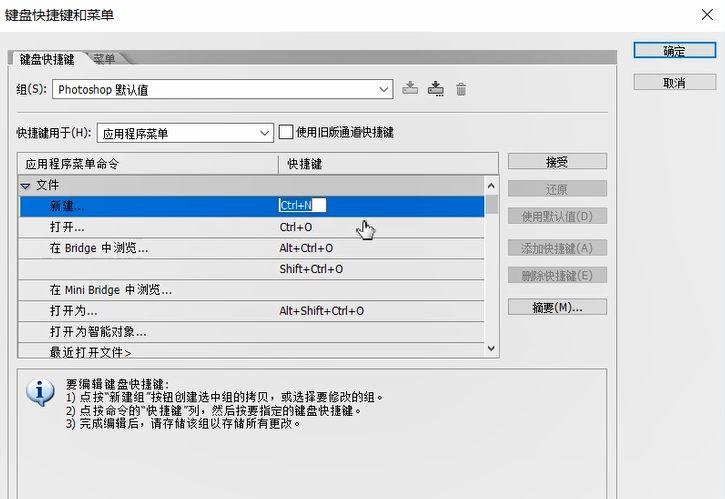Select the 新建... command row

tap(251, 206)
